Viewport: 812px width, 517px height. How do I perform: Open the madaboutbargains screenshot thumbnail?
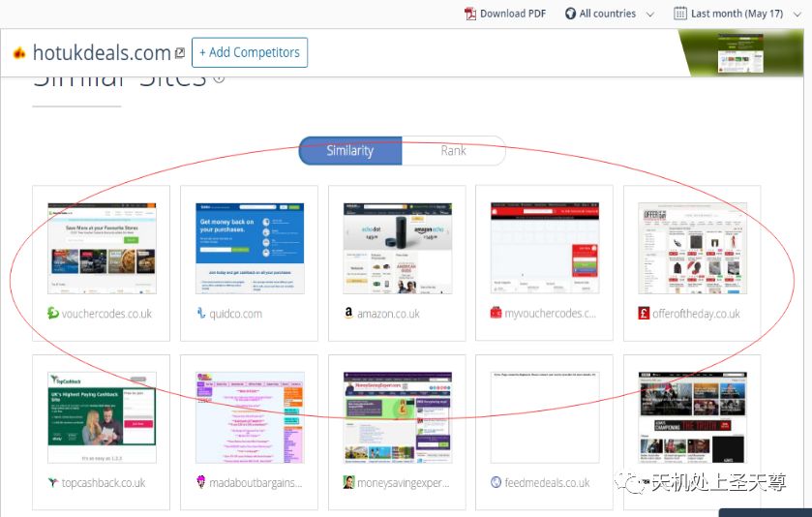[250, 417]
